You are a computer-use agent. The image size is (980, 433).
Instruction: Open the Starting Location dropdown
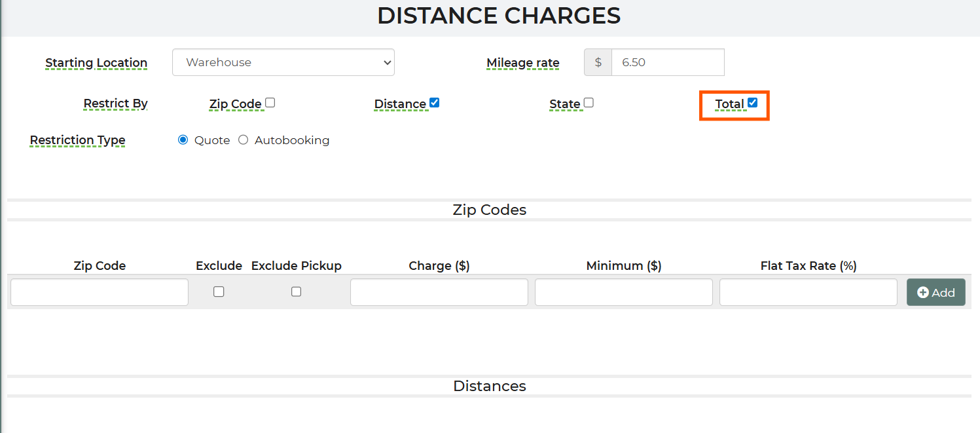point(283,62)
